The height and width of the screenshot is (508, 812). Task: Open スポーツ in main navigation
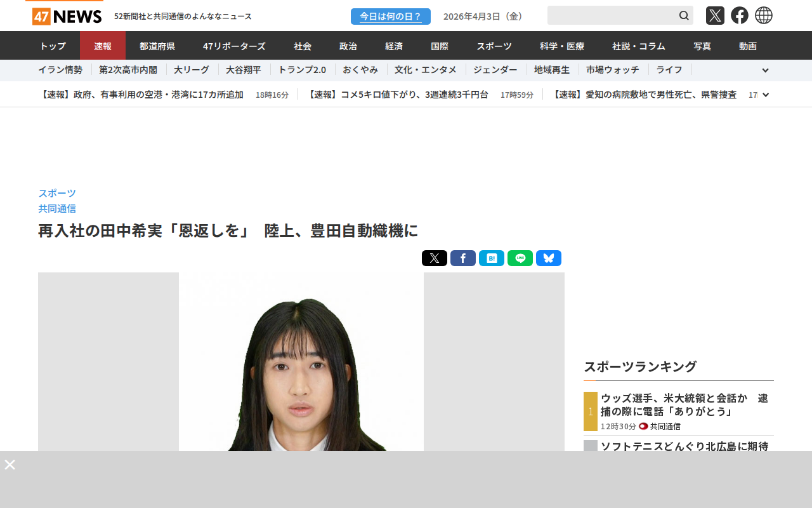click(x=494, y=46)
